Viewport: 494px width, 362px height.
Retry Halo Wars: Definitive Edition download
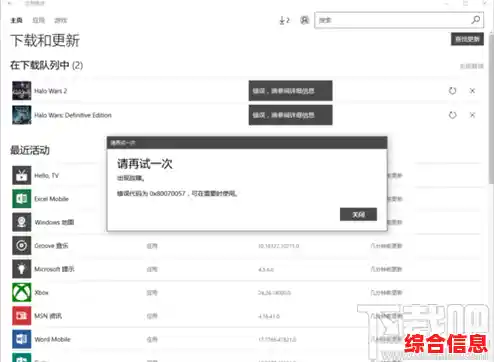[452, 115]
